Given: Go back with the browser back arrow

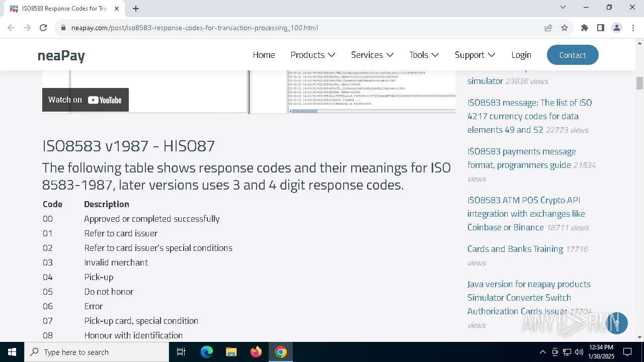Looking at the screenshot, I should click(11, 28).
